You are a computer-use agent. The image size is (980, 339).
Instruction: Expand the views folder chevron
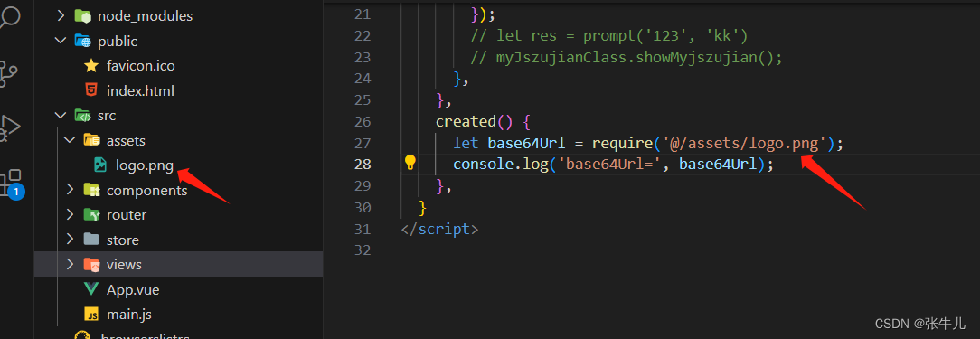coord(70,265)
